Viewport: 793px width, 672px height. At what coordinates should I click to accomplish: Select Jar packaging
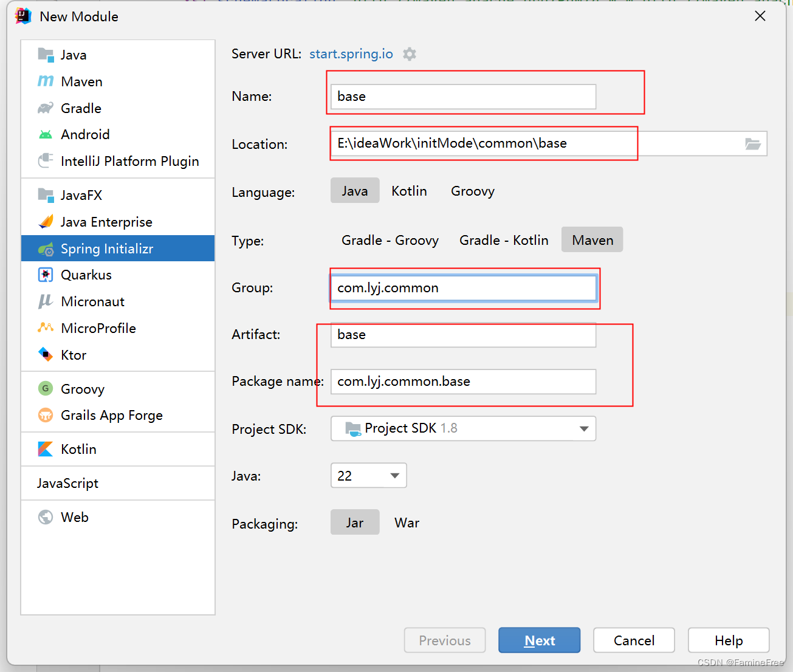click(355, 523)
